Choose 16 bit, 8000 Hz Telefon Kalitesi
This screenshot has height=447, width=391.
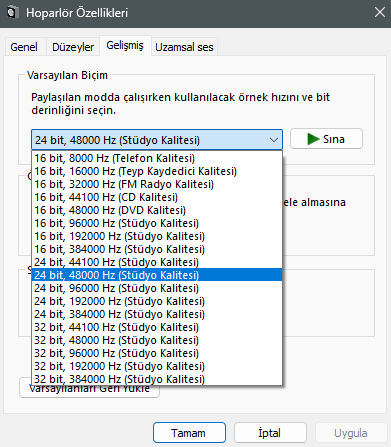(157, 158)
